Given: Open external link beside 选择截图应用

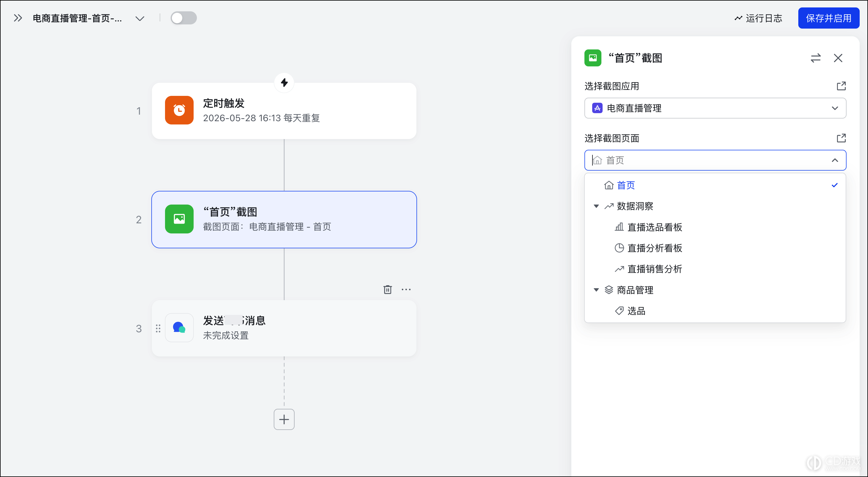Looking at the screenshot, I should coord(841,86).
